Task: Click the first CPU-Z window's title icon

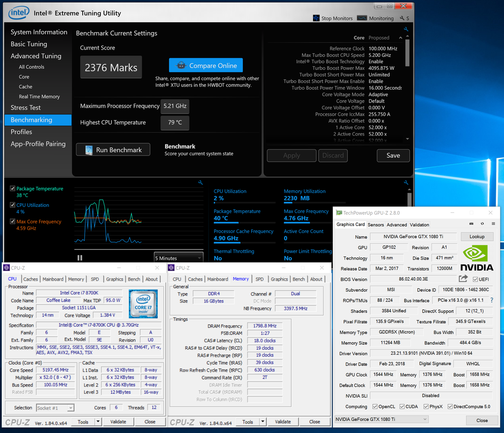Action: pyautogui.click(x=7, y=268)
